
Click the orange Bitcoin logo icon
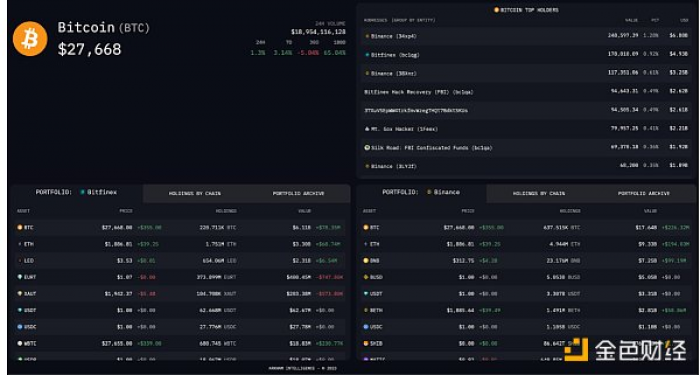tap(30, 39)
